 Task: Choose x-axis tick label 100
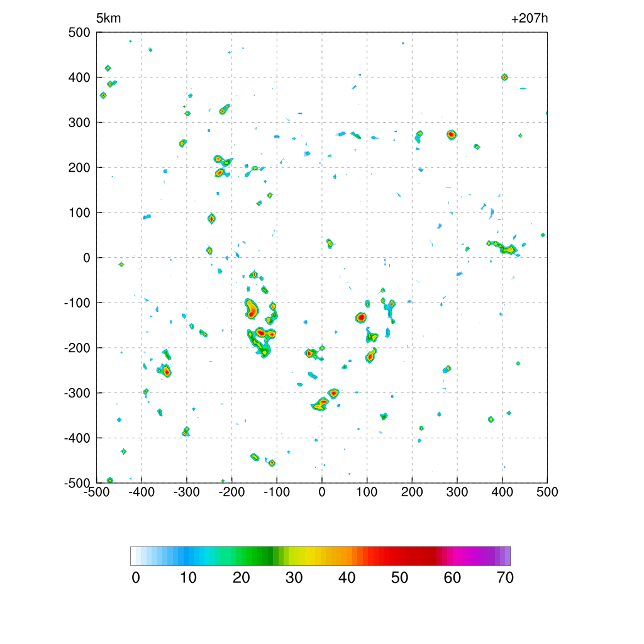[x=367, y=492]
